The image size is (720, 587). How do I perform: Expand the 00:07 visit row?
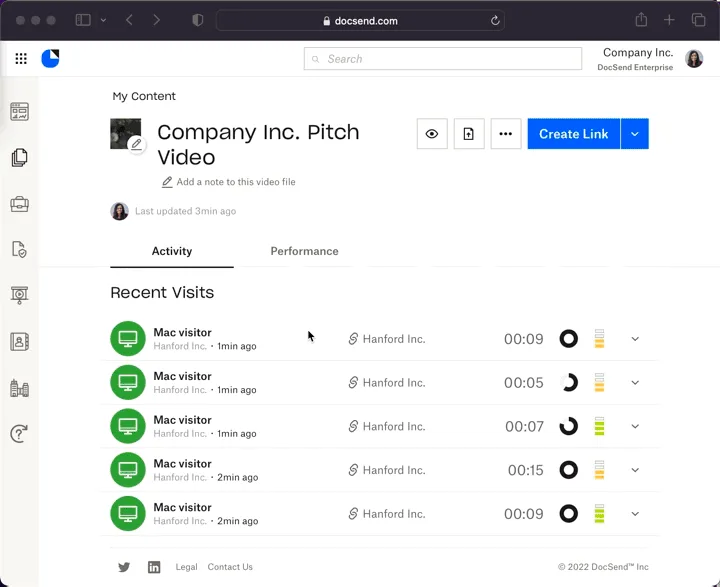[x=635, y=426]
